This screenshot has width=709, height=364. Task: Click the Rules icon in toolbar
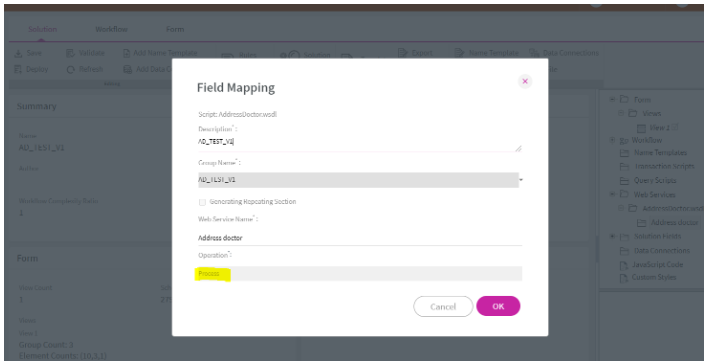point(228,56)
